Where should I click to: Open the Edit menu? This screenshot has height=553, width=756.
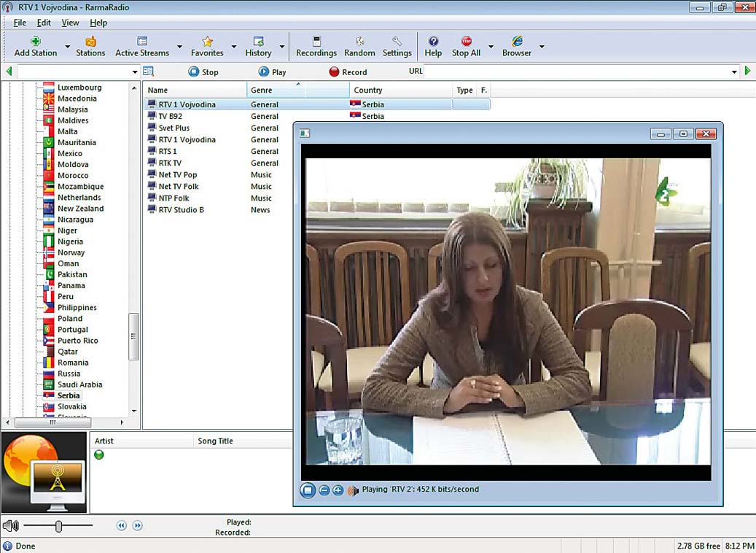44,23
